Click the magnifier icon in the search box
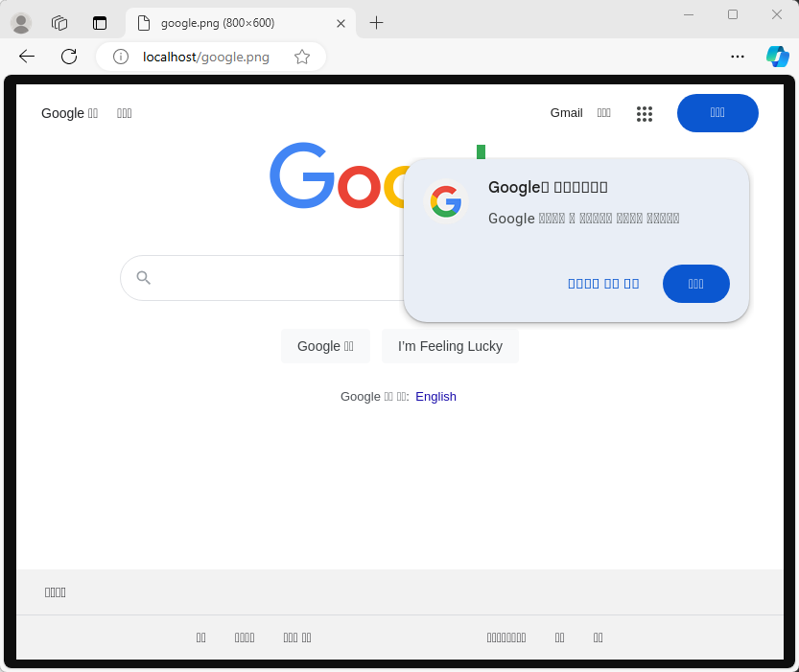 144,277
